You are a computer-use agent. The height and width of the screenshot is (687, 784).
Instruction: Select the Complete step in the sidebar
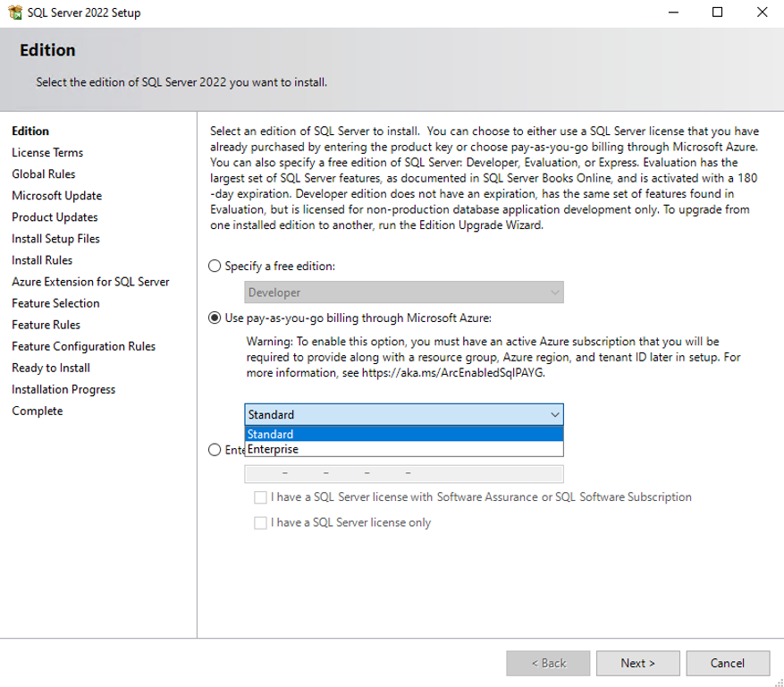[38, 411]
